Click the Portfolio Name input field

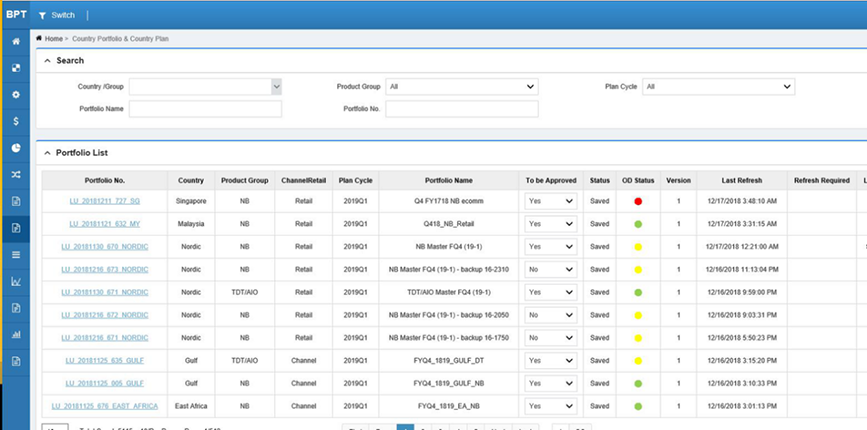206,109
